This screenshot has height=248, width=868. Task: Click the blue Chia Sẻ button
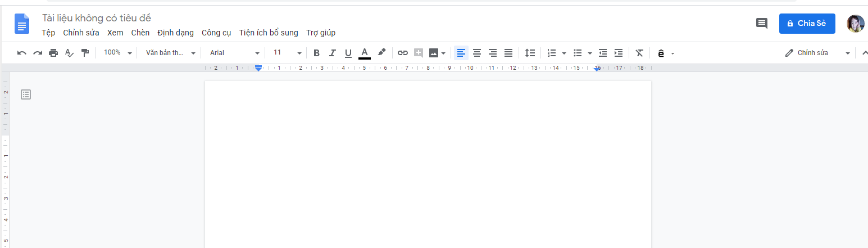point(807,24)
